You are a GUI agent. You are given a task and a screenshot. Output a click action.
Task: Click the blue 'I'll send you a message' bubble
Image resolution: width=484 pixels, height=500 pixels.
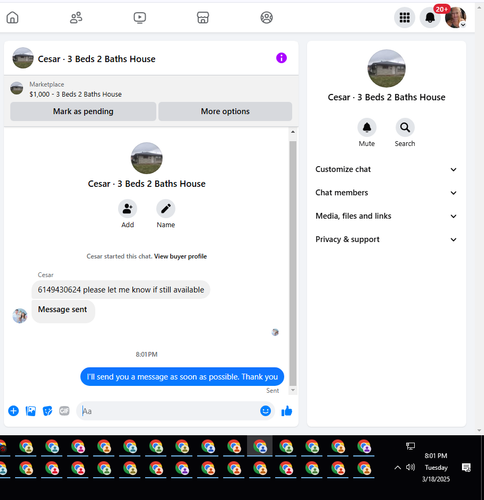(x=182, y=377)
